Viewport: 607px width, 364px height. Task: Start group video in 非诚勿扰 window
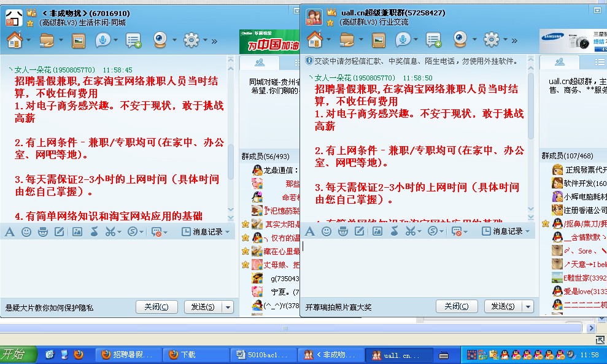point(160,39)
